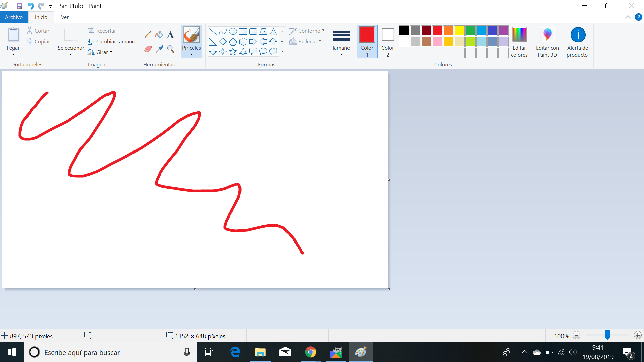Viewport: 644px width, 362px height.
Task: Select the Text tool
Action: pos(170,34)
